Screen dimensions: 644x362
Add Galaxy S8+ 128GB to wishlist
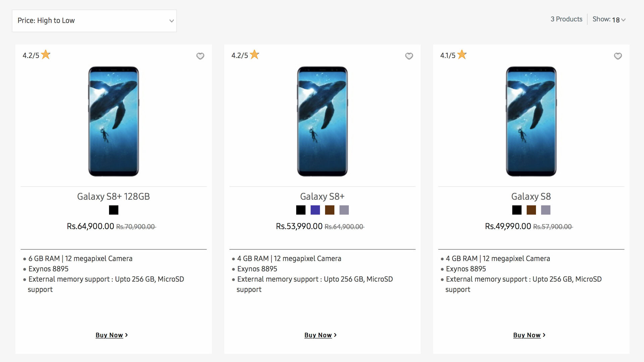pos(200,56)
